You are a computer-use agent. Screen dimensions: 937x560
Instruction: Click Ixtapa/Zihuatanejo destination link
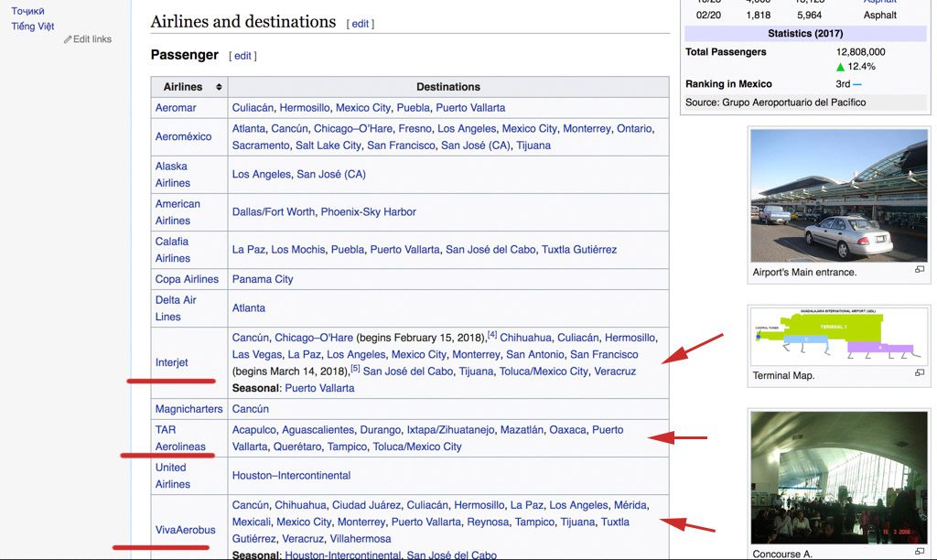(x=450, y=430)
